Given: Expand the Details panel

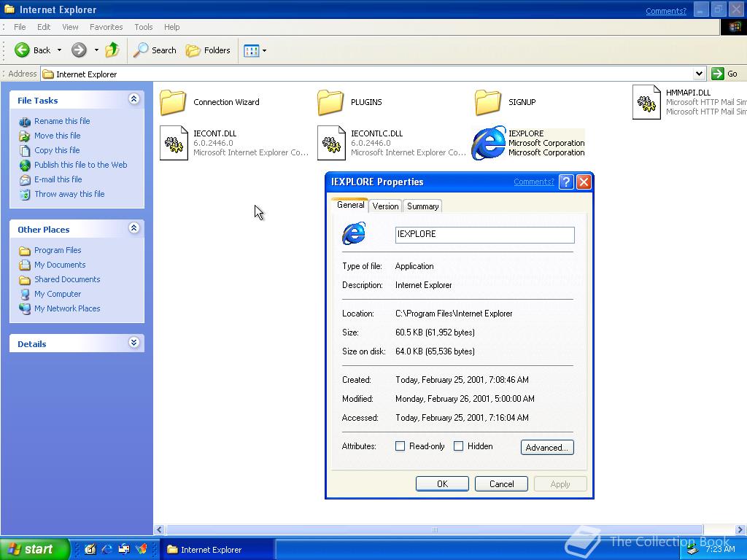Looking at the screenshot, I should pyautogui.click(x=134, y=343).
